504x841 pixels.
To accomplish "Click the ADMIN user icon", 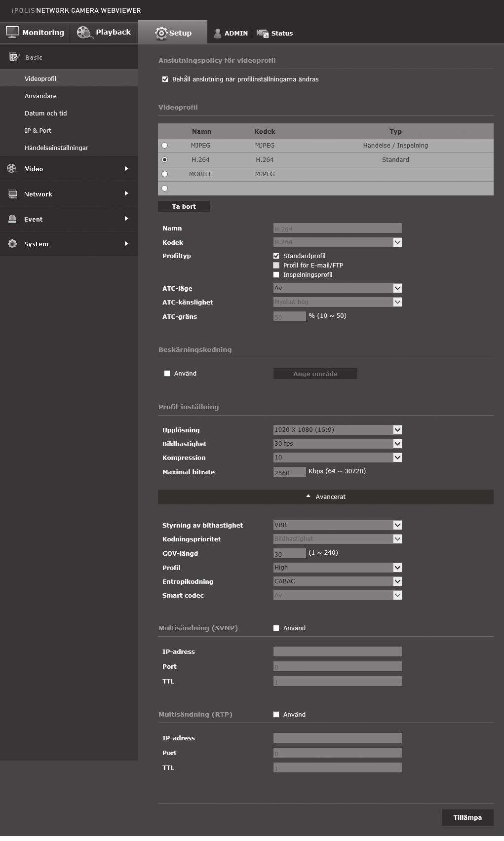I will (x=217, y=33).
